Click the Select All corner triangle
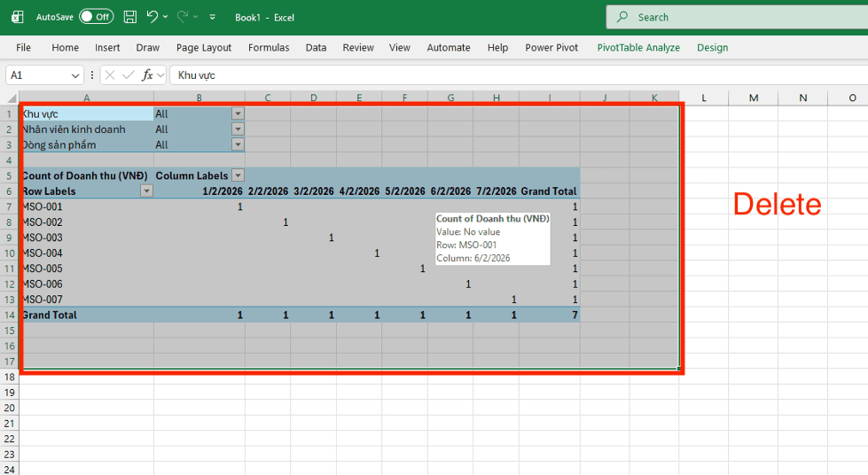This screenshot has height=475, width=868. click(x=11, y=98)
